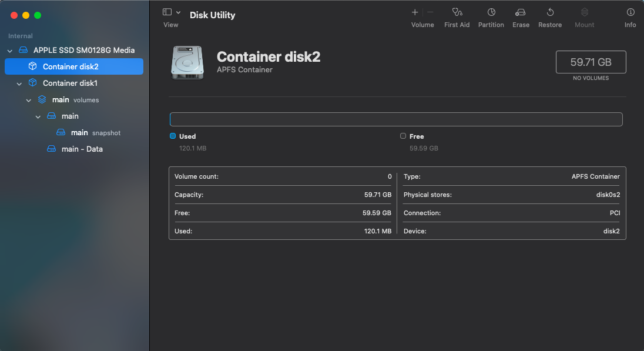The width and height of the screenshot is (644, 351).
Task: Toggle the Used storage legend checkbox
Action: click(x=173, y=136)
